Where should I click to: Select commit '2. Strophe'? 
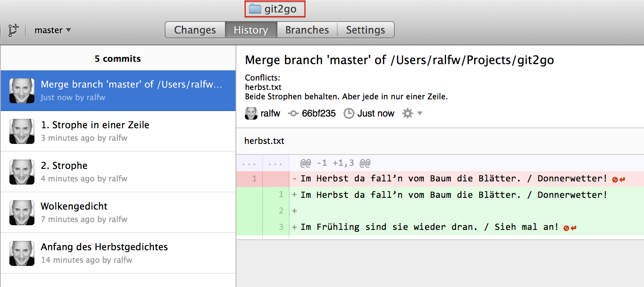(118, 172)
